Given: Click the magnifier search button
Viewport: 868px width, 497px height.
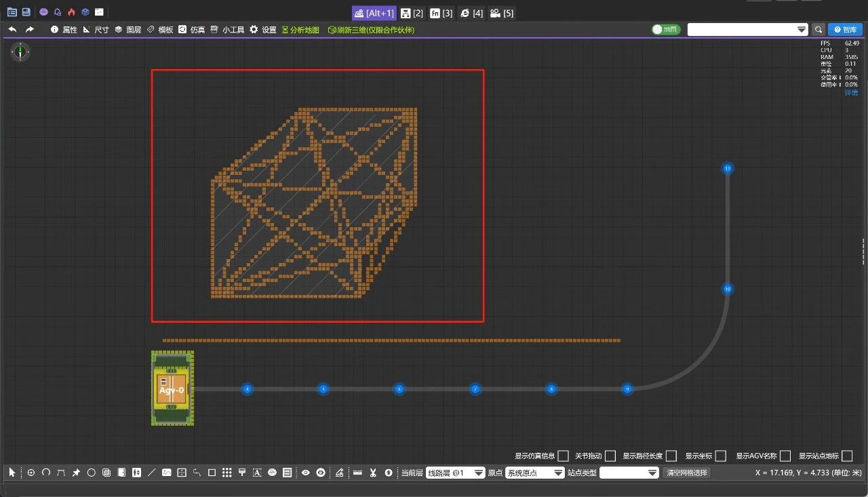Looking at the screenshot, I should [x=818, y=30].
